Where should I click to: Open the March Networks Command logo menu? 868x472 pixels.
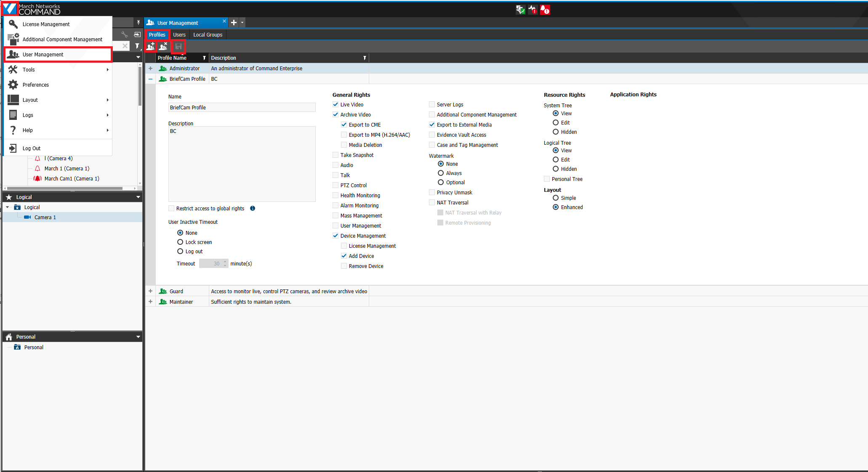pos(10,8)
